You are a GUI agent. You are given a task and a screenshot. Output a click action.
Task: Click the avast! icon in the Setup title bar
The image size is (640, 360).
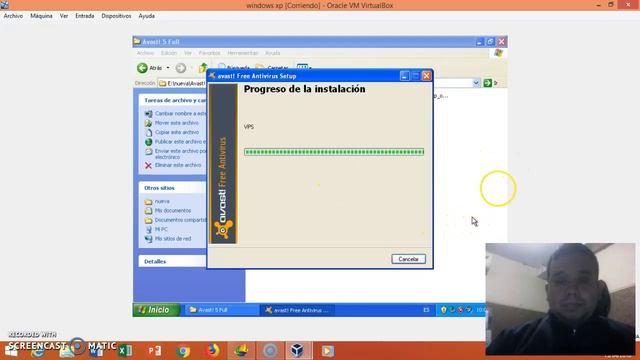point(212,76)
